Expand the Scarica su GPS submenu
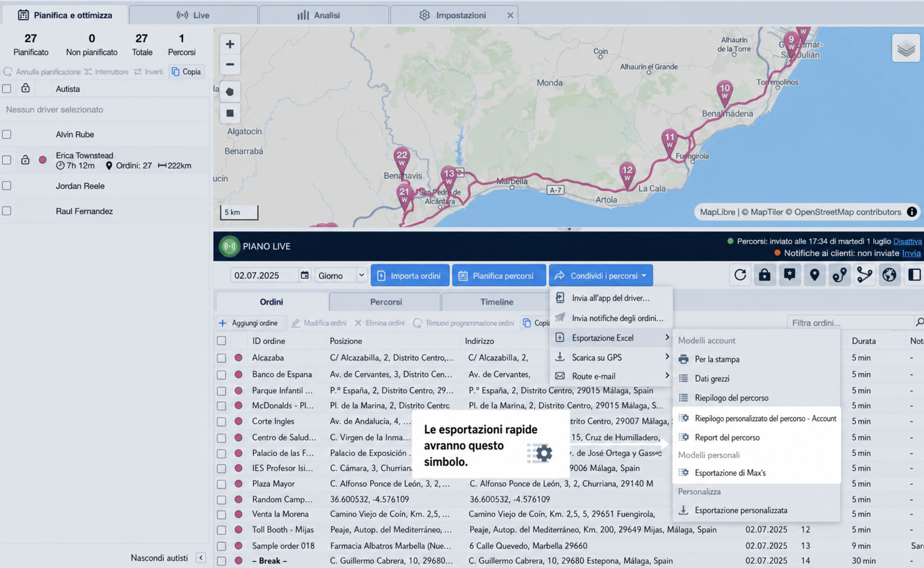This screenshot has width=924, height=568. click(x=611, y=357)
